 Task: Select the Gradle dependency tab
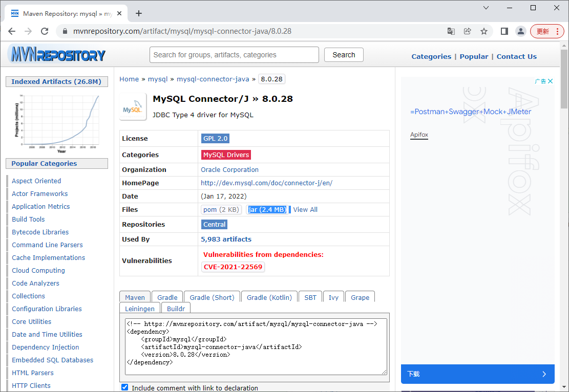click(x=167, y=297)
